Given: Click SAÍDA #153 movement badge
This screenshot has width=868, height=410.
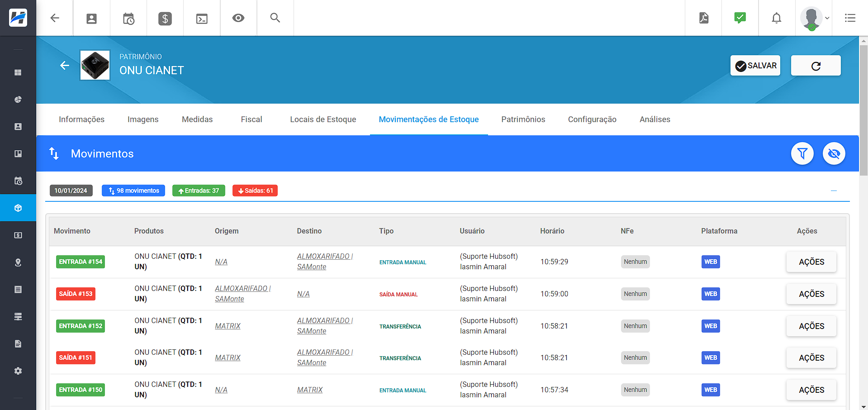Looking at the screenshot, I should [x=76, y=294].
